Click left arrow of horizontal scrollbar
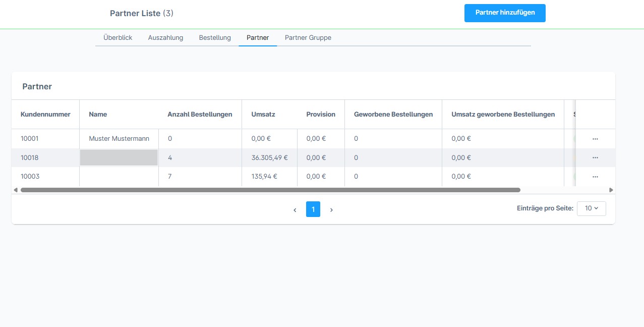The image size is (644, 327). coord(16,190)
